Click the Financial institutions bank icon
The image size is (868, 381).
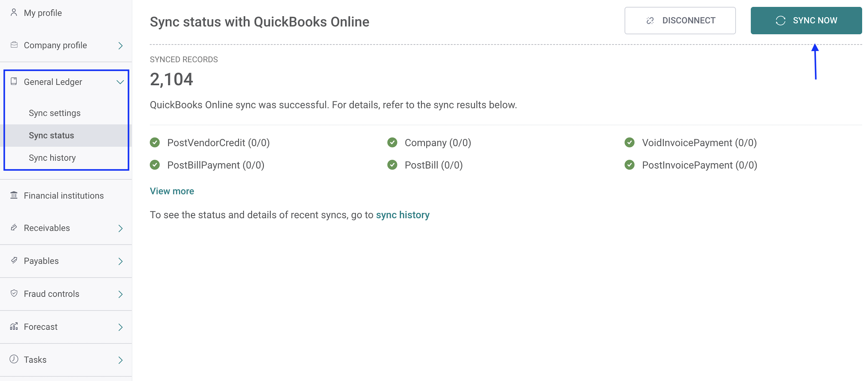coord(14,195)
